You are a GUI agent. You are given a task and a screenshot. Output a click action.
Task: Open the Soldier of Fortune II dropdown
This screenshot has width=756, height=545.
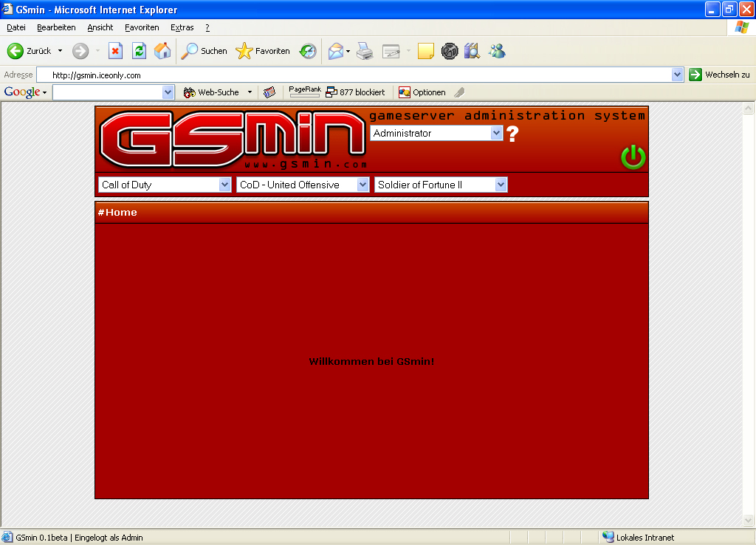(441, 185)
